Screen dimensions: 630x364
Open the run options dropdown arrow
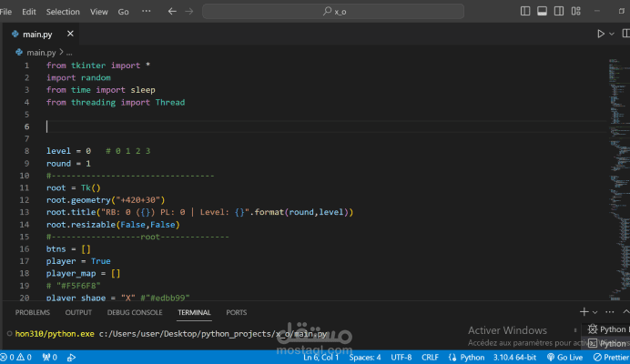coord(612,35)
